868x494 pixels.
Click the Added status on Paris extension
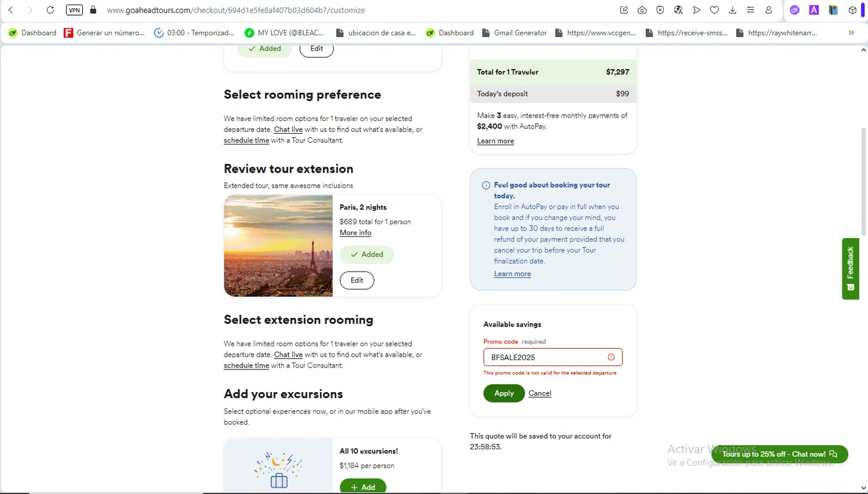coord(367,254)
